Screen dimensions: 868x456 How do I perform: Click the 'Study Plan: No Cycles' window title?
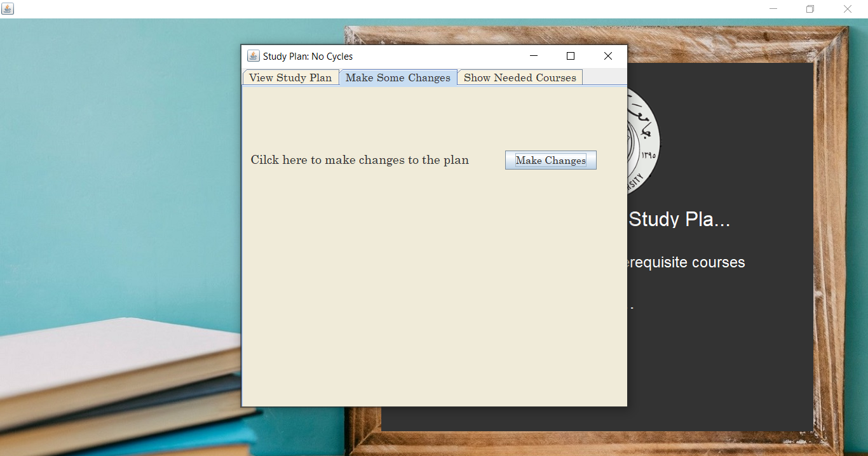point(308,57)
